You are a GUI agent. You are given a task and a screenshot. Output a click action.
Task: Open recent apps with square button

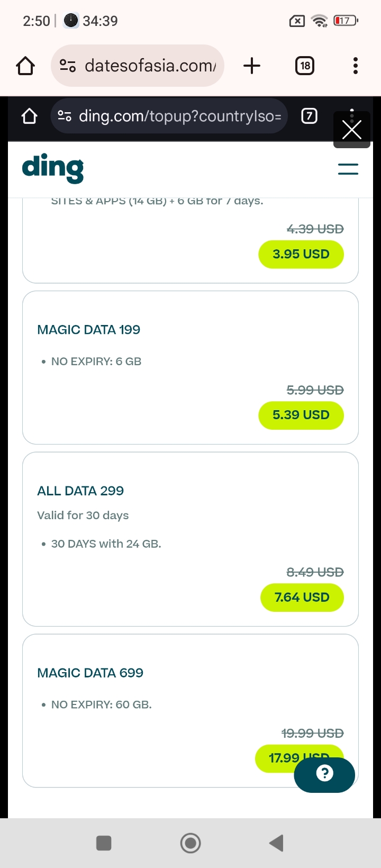click(x=104, y=843)
